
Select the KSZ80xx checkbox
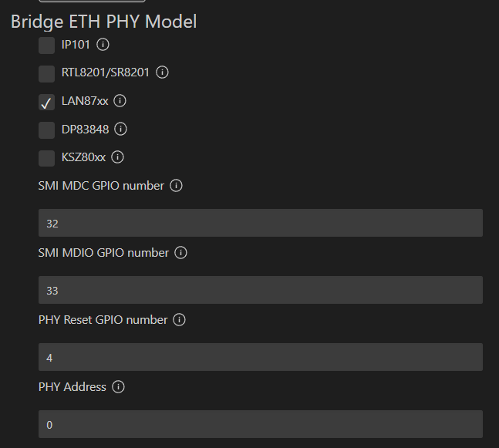46,158
